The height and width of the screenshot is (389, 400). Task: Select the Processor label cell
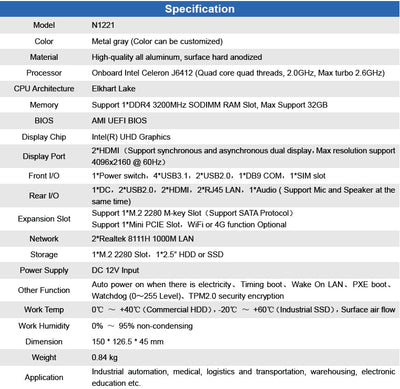[44, 73]
